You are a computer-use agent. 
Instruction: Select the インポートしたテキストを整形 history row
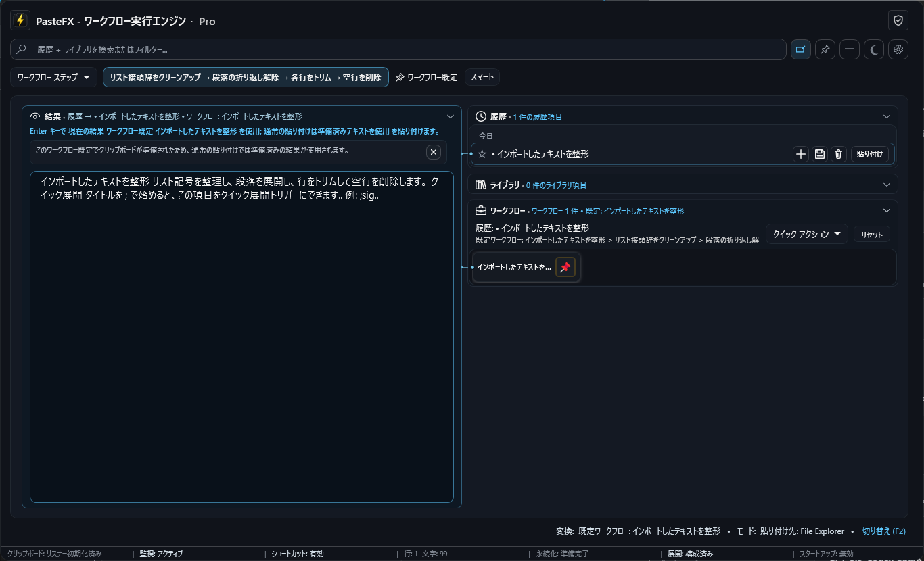(x=683, y=154)
